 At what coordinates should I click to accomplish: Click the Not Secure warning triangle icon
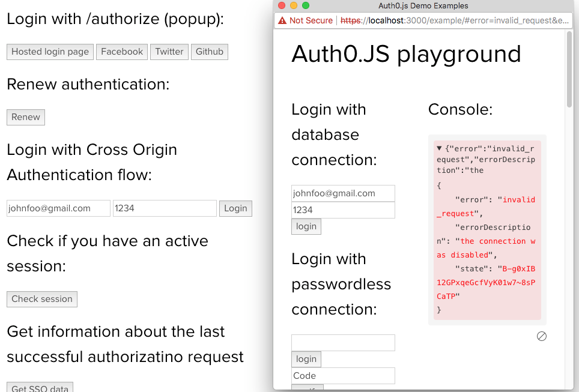pos(282,20)
